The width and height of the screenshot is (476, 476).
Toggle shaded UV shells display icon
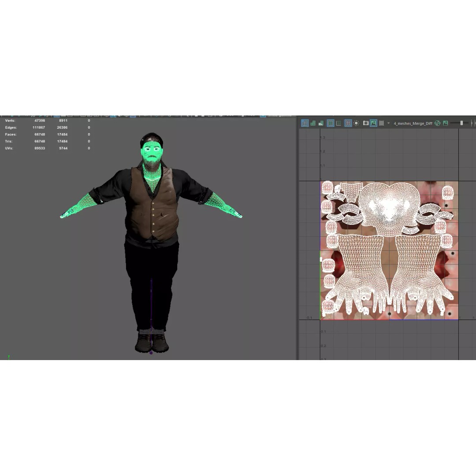click(x=313, y=123)
